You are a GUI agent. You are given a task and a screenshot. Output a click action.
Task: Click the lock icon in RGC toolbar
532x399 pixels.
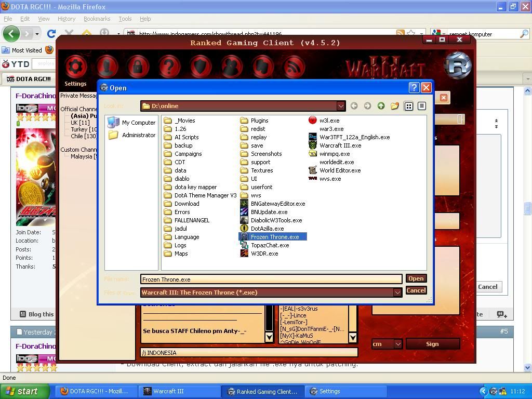click(x=138, y=67)
